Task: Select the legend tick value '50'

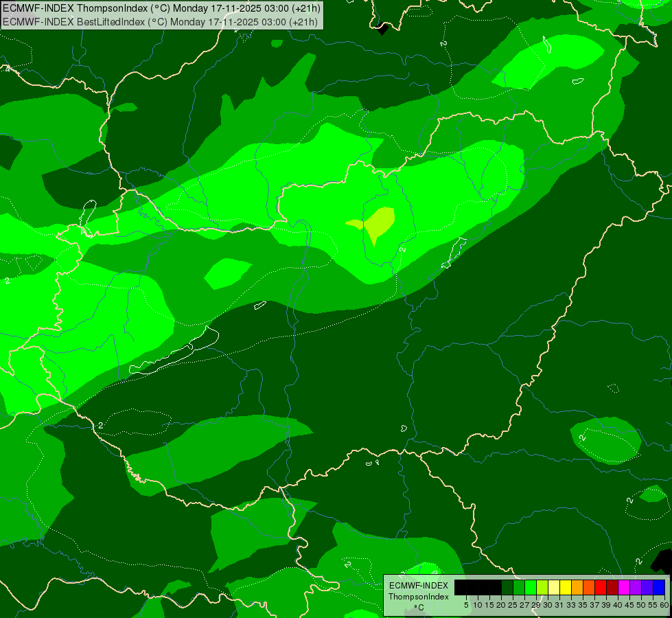Action: click(x=641, y=605)
